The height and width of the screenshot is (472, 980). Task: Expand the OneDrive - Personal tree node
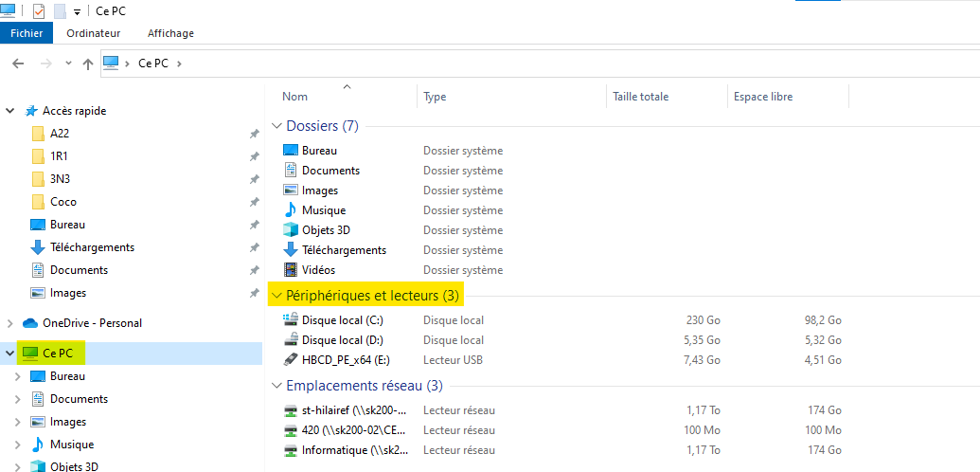(x=10, y=323)
